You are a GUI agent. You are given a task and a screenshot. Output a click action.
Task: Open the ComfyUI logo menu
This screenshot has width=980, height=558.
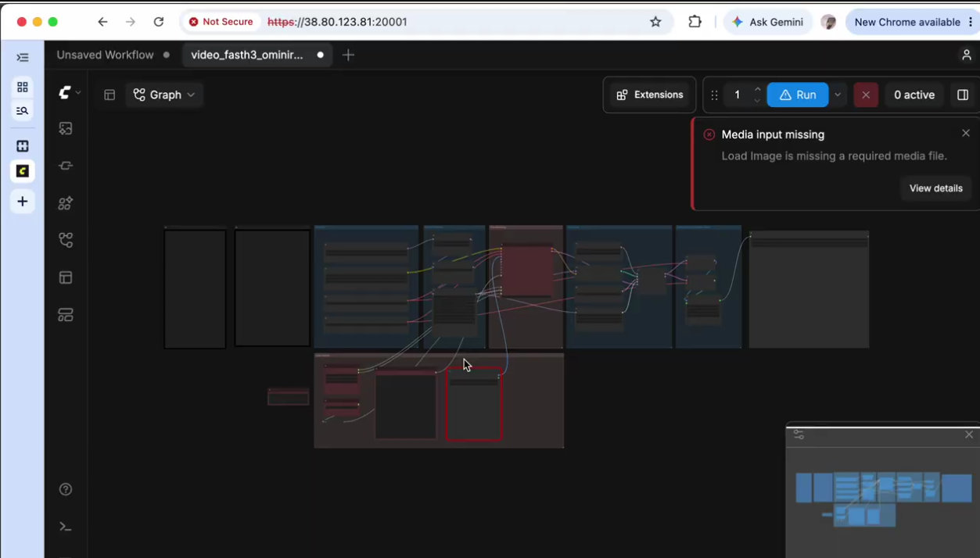pos(70,93)
